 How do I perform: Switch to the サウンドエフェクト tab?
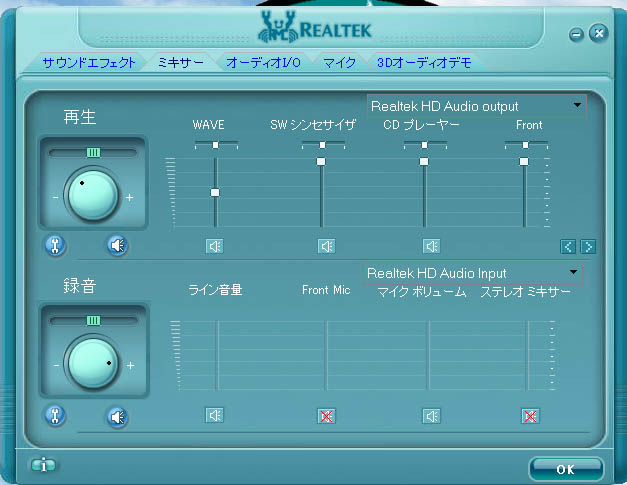pyautogui.click(x=89, y=63)
